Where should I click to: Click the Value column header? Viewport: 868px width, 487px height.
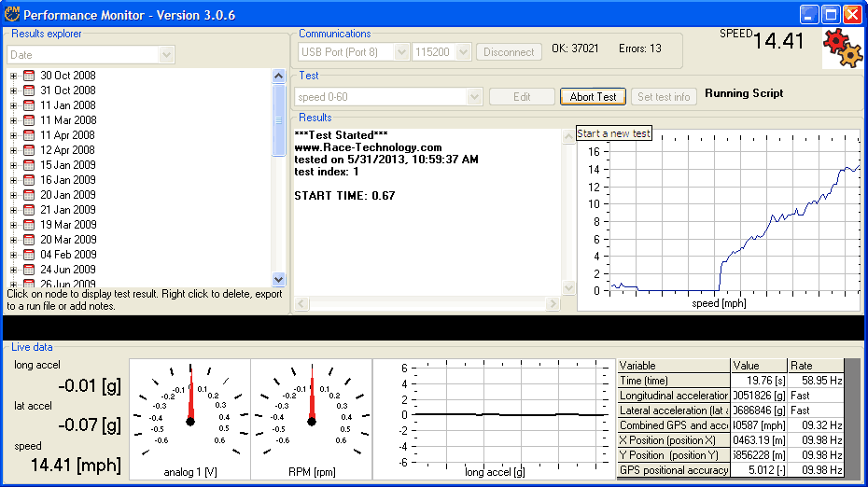(x=758, y=366)
